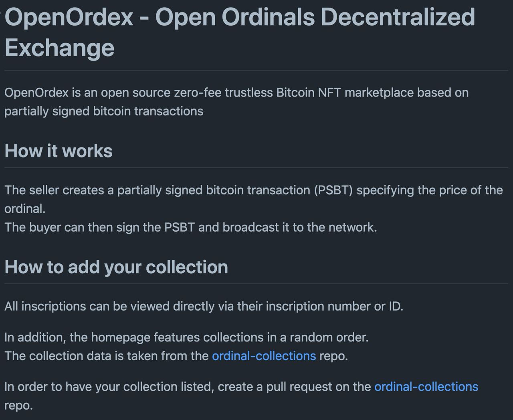Open the first ordinal-collections repo link
The image size is (513, 420).
pyautogui.click(x=264, y=356)
